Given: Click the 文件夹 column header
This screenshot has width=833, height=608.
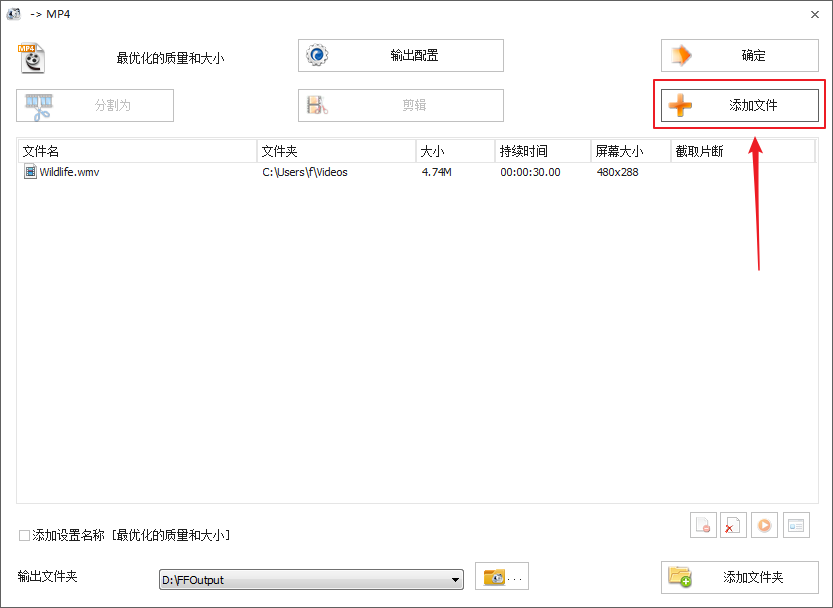Looking at the screenshot, I should (x=335, y=151).
